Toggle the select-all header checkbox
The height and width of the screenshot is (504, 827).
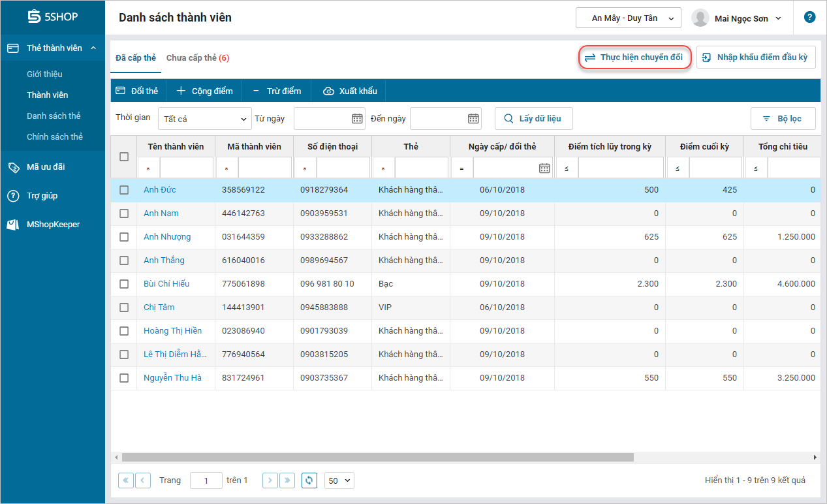(x=124, y=157)
